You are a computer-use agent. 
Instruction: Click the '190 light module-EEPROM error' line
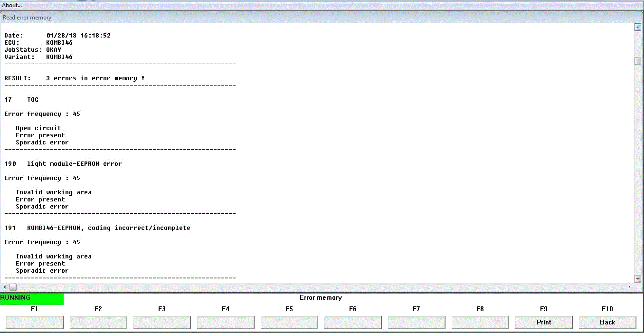63,164
